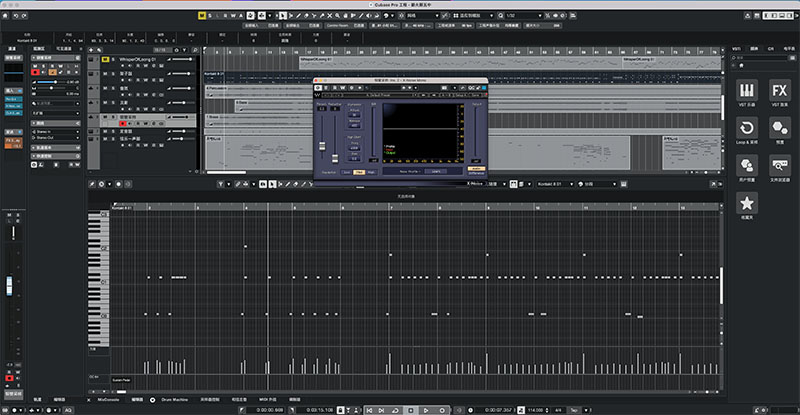
Task: Switch to the CR right zone tab
Action: pyautogui.click(x=770, y=48)
